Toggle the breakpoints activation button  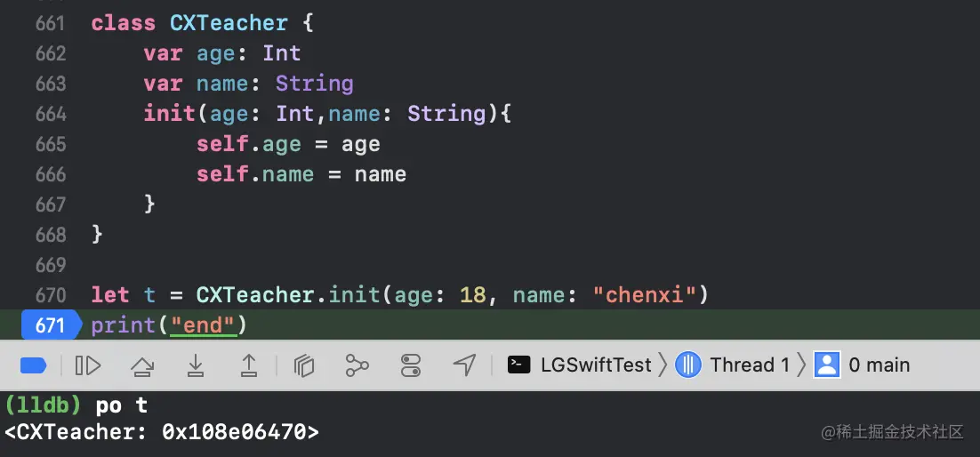(x=33, y=365)
